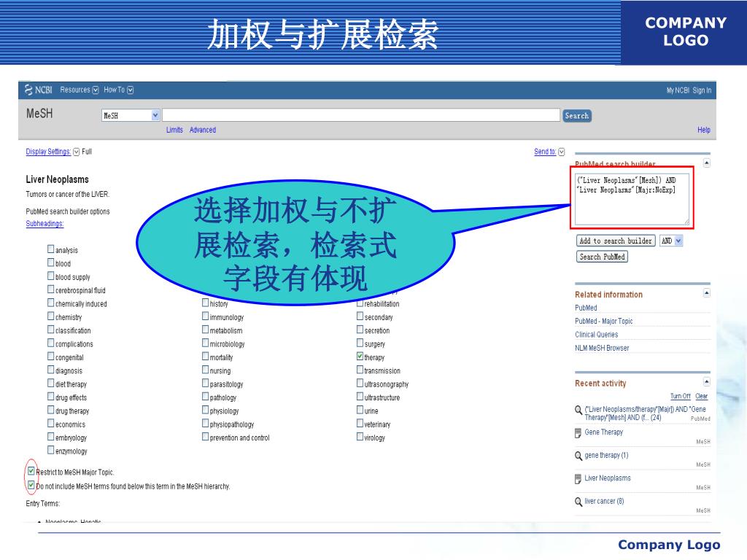Check the analysis subheading box

click(x=50, y=249)
